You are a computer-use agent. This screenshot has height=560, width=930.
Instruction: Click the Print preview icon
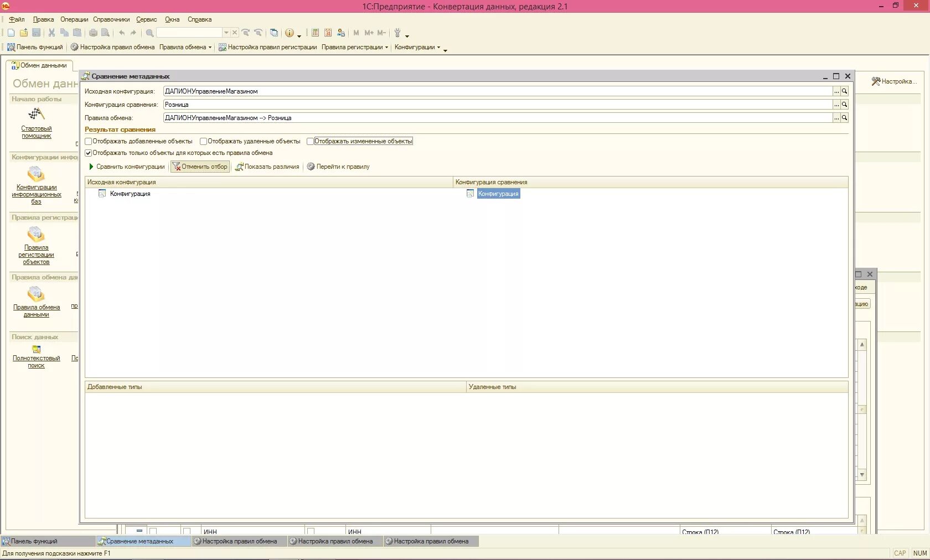(x=105, y=33)
